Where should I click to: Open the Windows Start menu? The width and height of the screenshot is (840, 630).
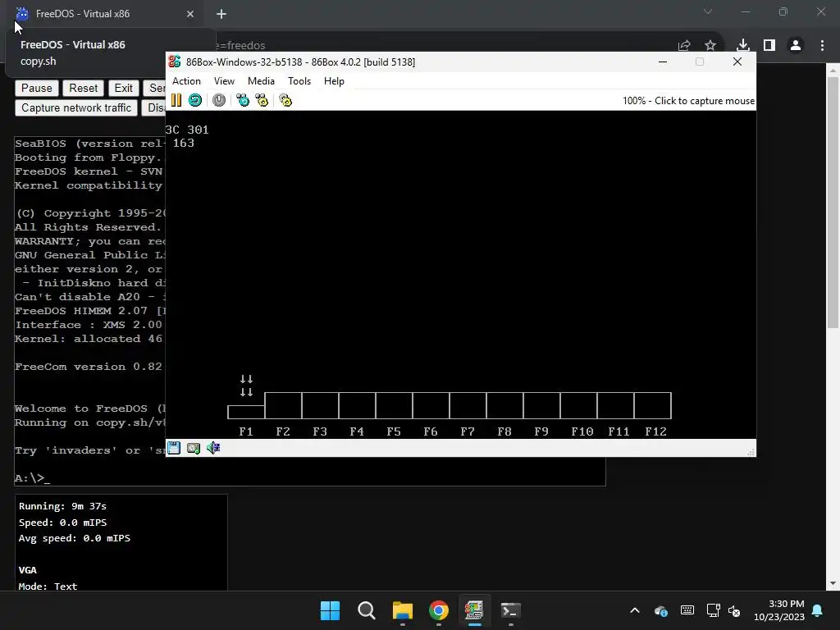(330, 610)
